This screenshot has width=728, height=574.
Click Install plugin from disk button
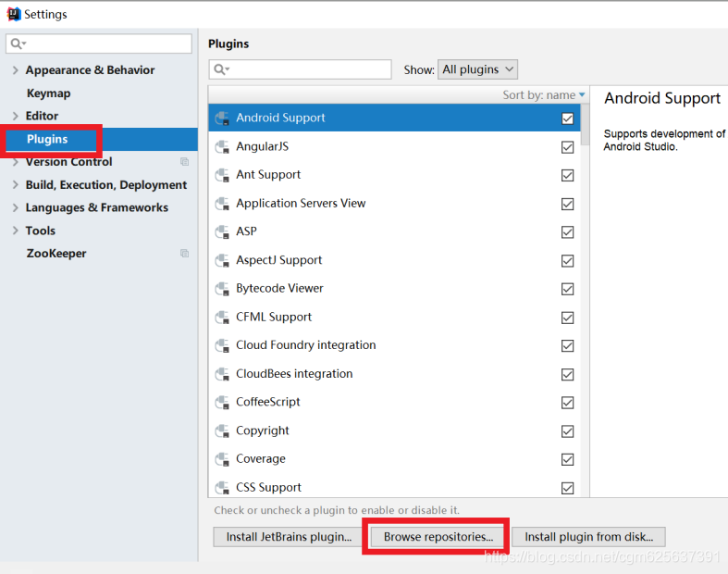588,537
